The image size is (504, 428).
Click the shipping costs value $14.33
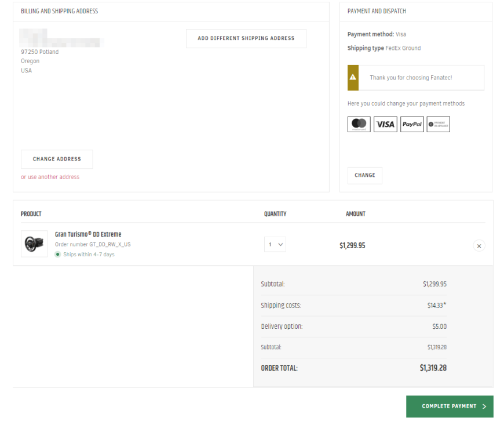(436, 306)
